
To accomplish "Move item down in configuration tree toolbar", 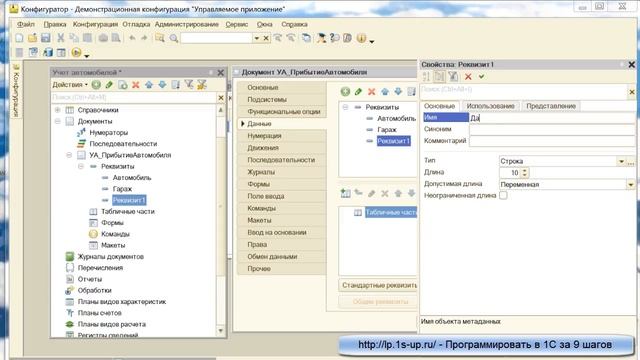I will click(162, 85).
